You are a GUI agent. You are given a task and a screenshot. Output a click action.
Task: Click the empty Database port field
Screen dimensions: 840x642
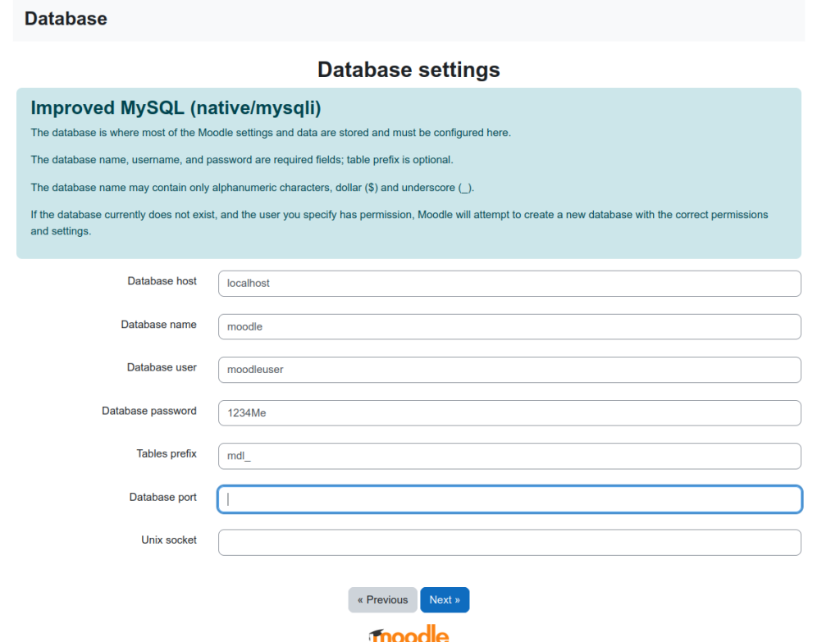tap(509, 499)
